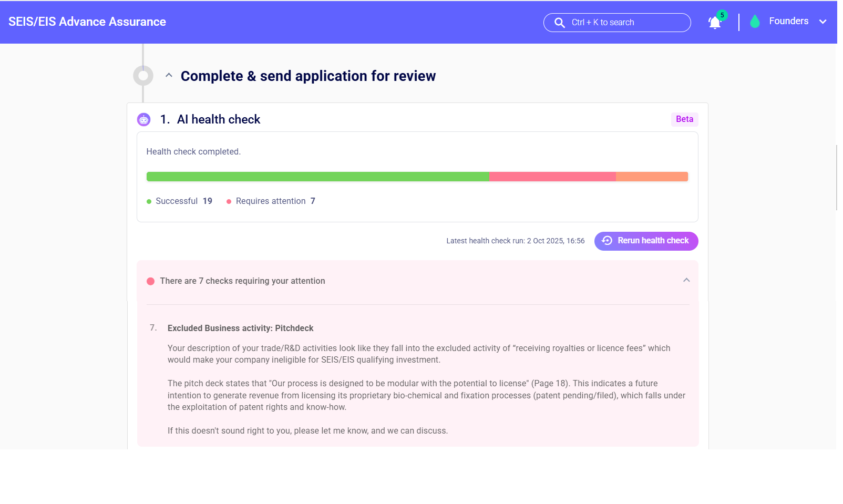Image resolution: width=843 pixels, height=504 pixels.
Task: Click the Beta badge
Action: click(684, 119)
